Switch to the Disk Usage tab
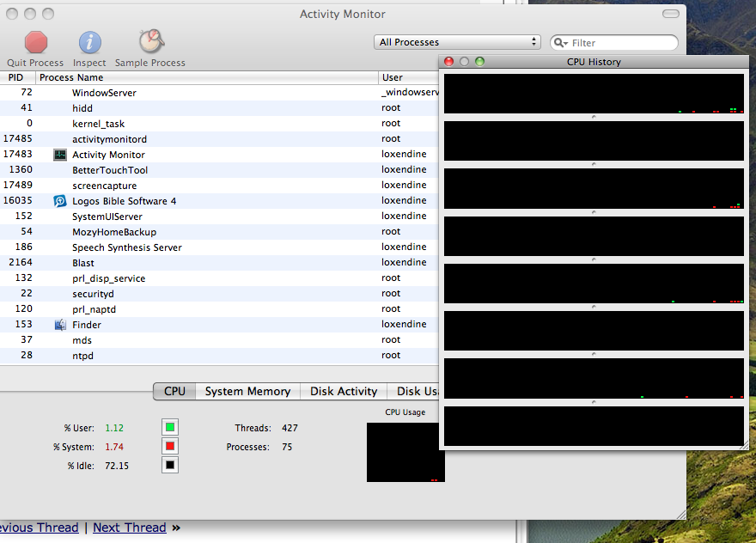This screenshot has height=543, width=756. 413,391
